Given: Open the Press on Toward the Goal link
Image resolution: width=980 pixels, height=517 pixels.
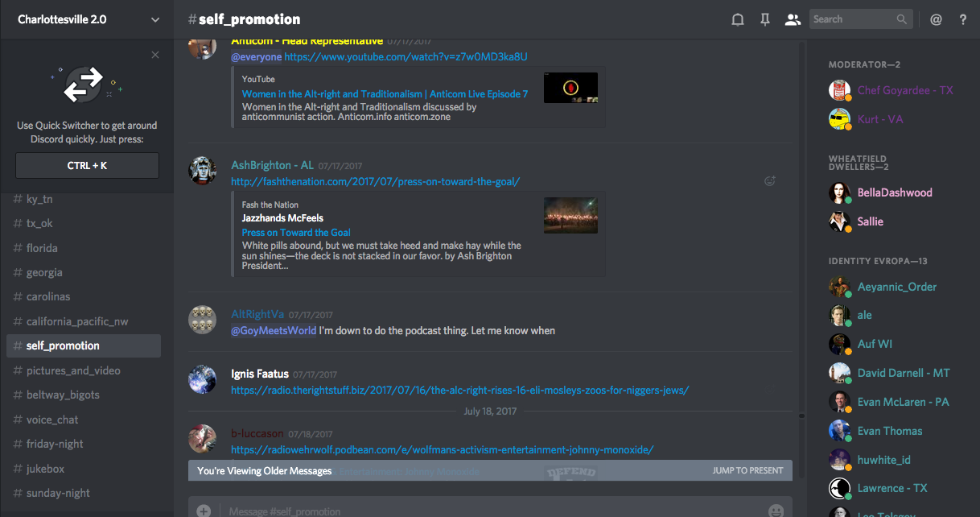Looking at the screenshot, I should [x=296, y=233].
